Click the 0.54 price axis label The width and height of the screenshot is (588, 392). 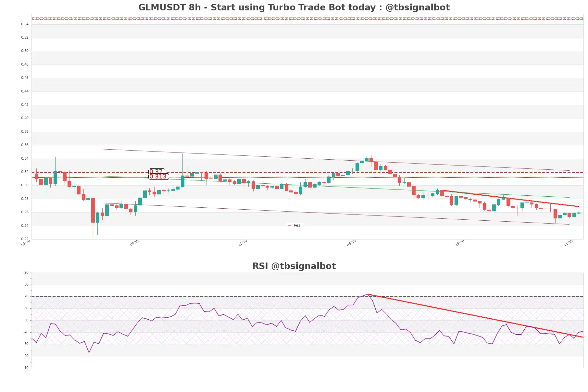pyautogui.click(x=25, y=24)
